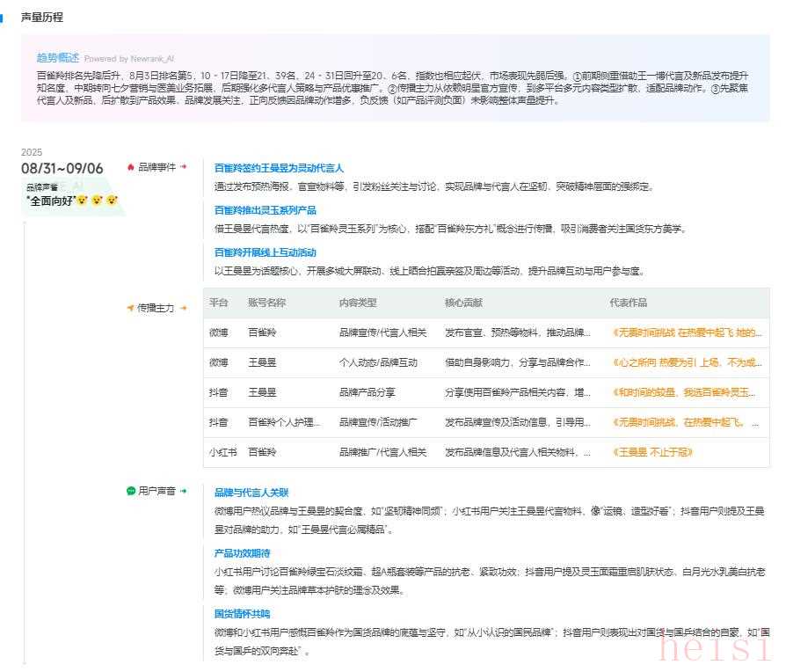Viewport: 786px width, 672px height.
Task: Open 百雀羚推出灵玉系列产品 event title
Action: (x=265, y=210)
